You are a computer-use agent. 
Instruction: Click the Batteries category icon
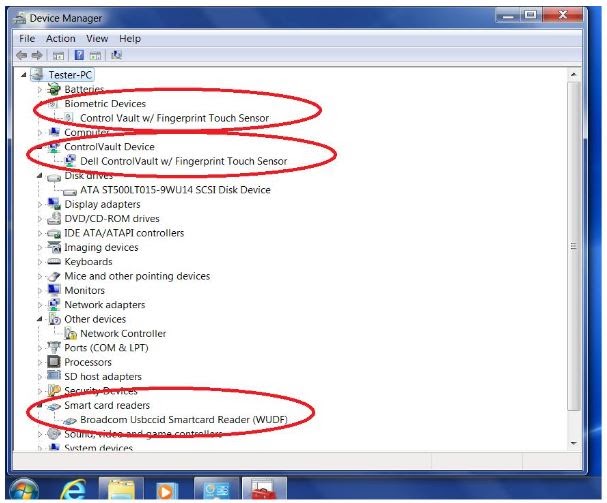(x=54, y=89)
